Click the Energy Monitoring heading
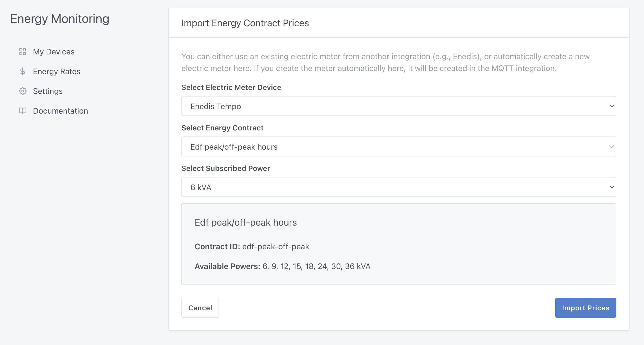644x345 pixels. tap(60, 18)
